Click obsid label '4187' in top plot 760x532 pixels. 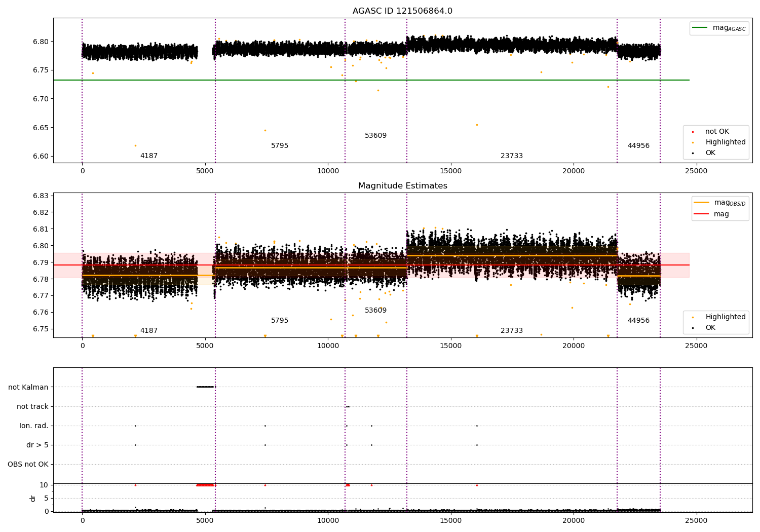pyautogui.click(x=149, y=156)
